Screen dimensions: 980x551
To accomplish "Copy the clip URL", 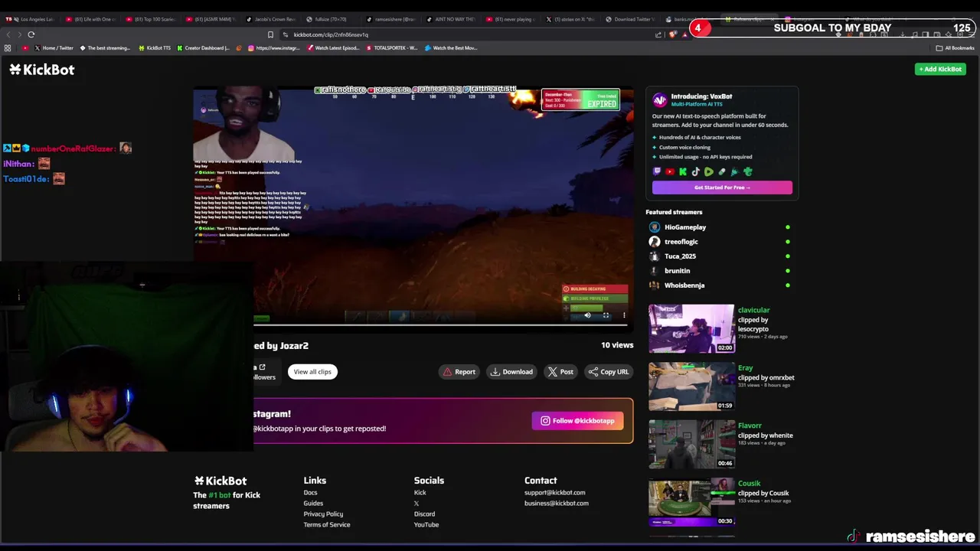I will click(608, 372).
